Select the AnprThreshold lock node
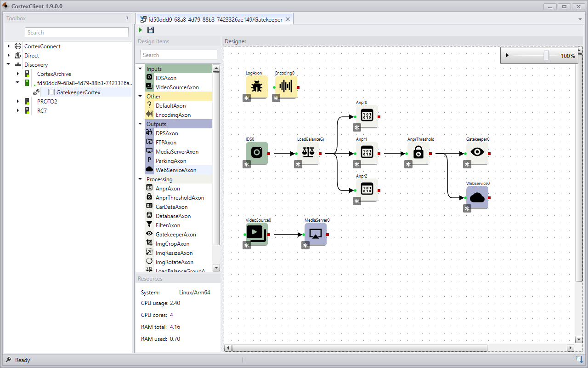The image size is (588, 368). click(x=418, y=153)
